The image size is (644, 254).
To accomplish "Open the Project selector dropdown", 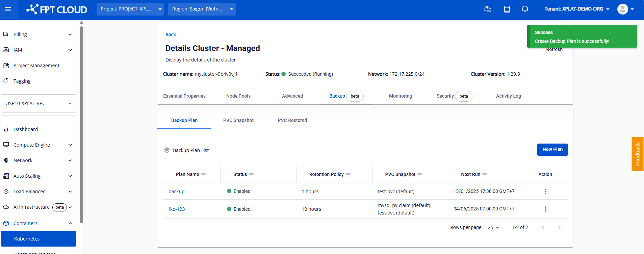I will coord(130,9).
